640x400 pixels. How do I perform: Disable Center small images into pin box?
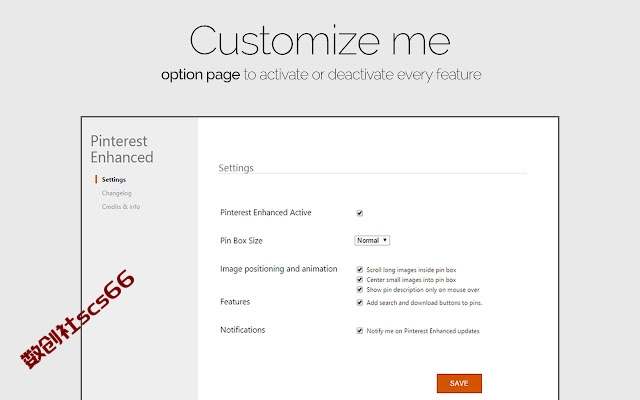click(x=360, y=280)
